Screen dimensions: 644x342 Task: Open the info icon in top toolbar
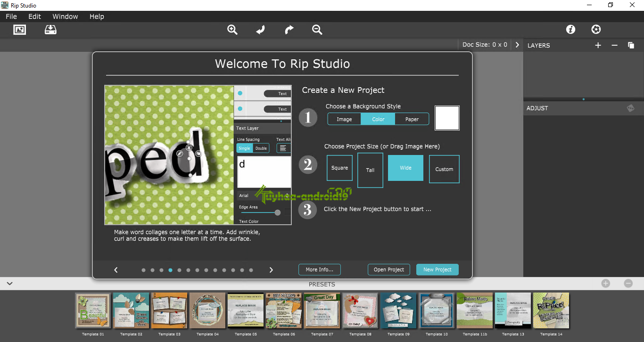570,30
